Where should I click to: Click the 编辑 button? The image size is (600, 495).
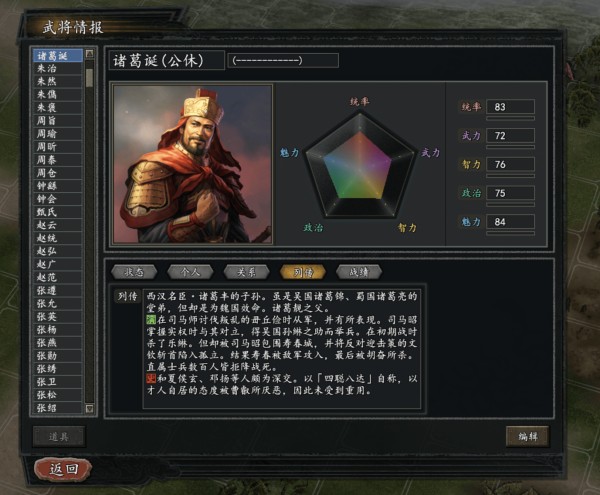pyautogui.click(x=528, y=436)
